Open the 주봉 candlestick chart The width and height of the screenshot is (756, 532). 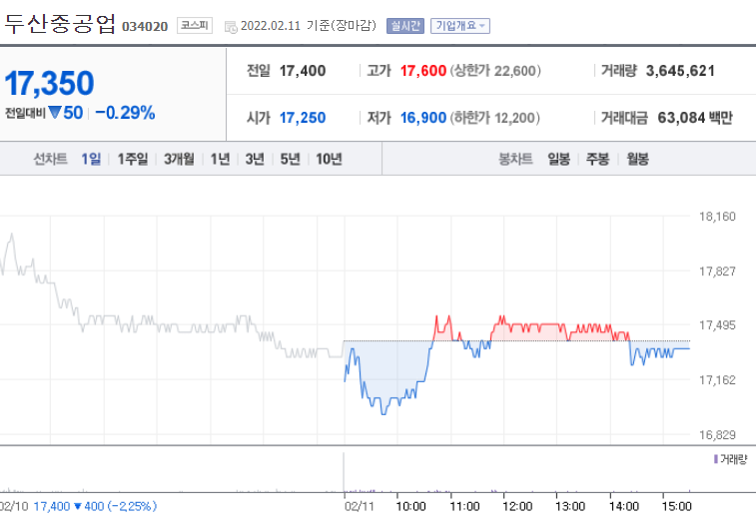pos(598,159)
